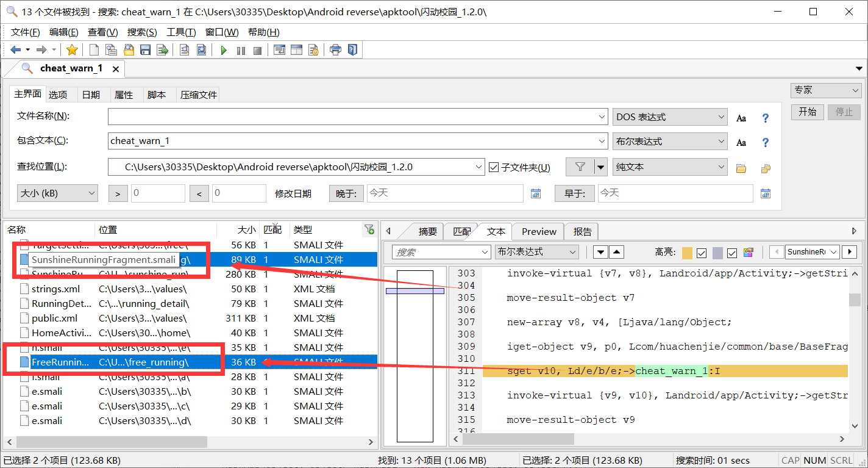
Task: Click the 包含文本 input containing cheat_warn_1
Action: [358, 141]
